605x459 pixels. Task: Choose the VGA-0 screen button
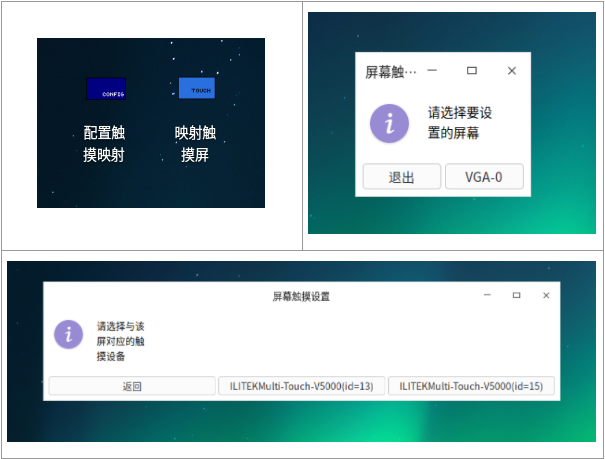coord(484,177)
